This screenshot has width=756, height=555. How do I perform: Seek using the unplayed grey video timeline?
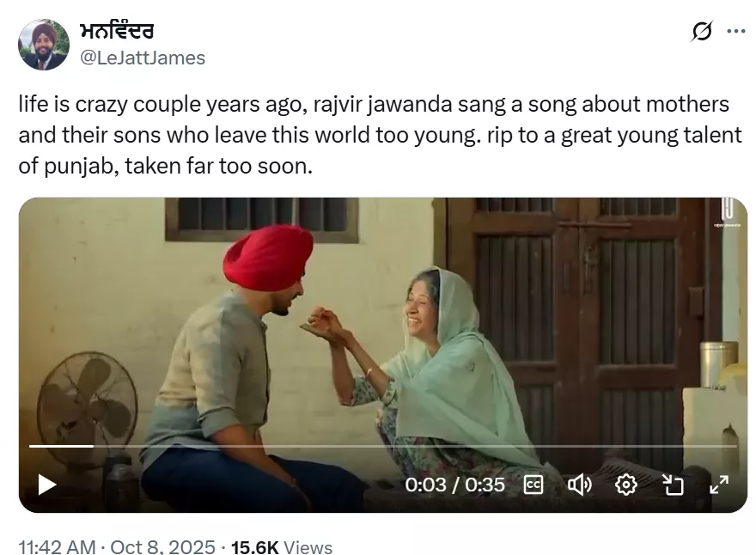coord(415,446)
